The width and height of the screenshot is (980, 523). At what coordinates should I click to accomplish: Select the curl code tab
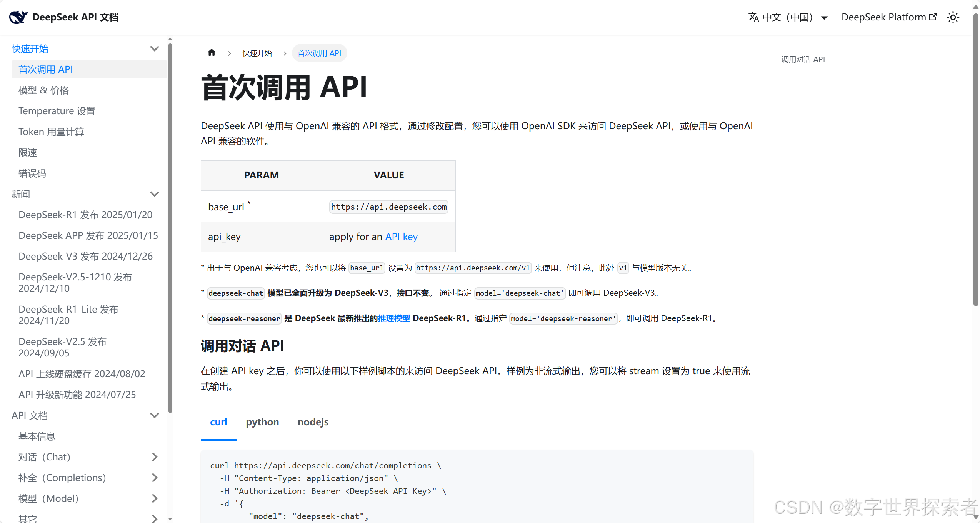[218, 422]
